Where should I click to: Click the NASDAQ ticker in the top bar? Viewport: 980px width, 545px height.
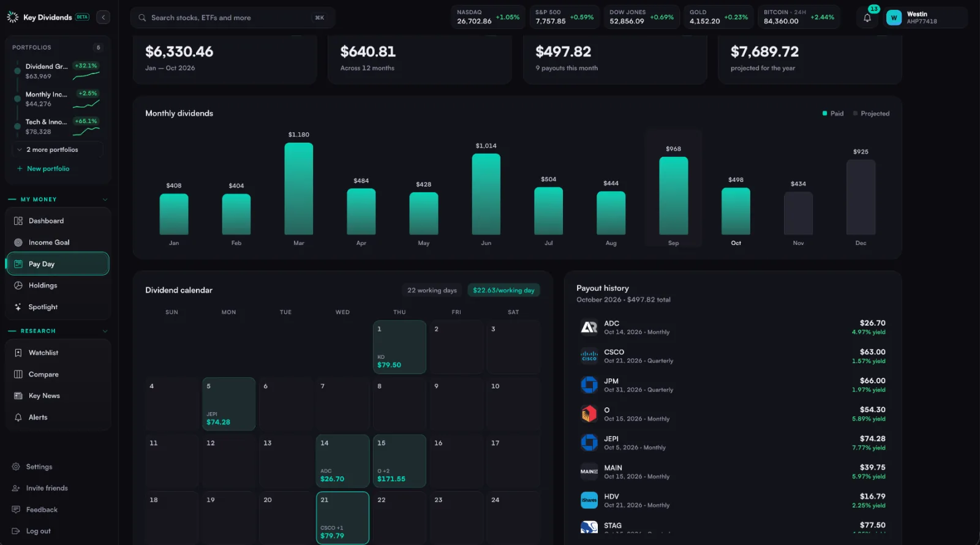(x=488, y=17)
